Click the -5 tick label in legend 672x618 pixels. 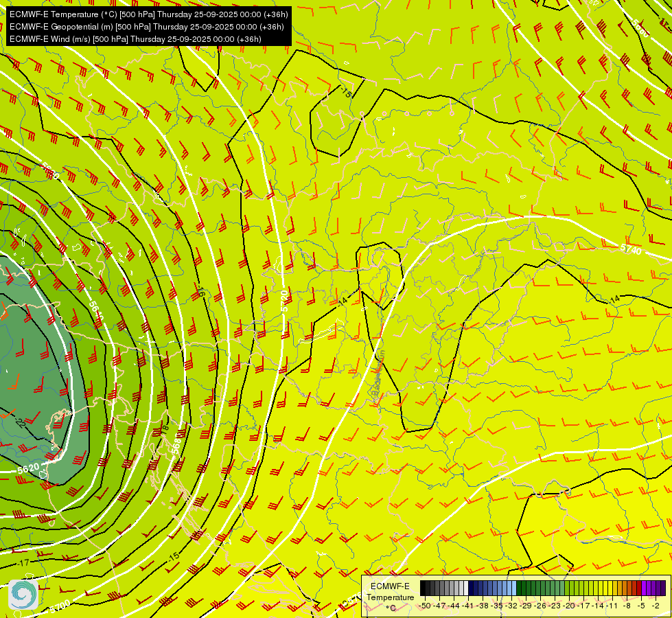(641, 606)
